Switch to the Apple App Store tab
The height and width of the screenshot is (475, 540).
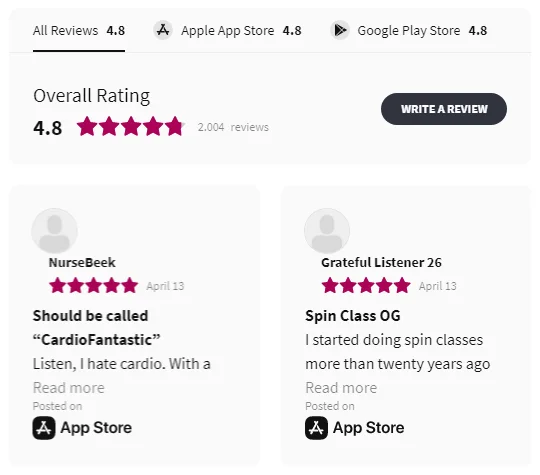(x=227, y=31)
